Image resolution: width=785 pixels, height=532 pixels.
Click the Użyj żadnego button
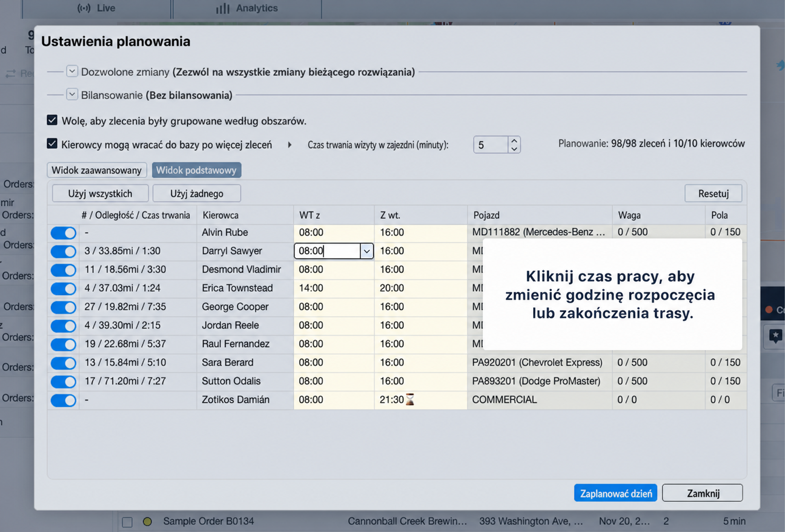(x=197, y=193)
